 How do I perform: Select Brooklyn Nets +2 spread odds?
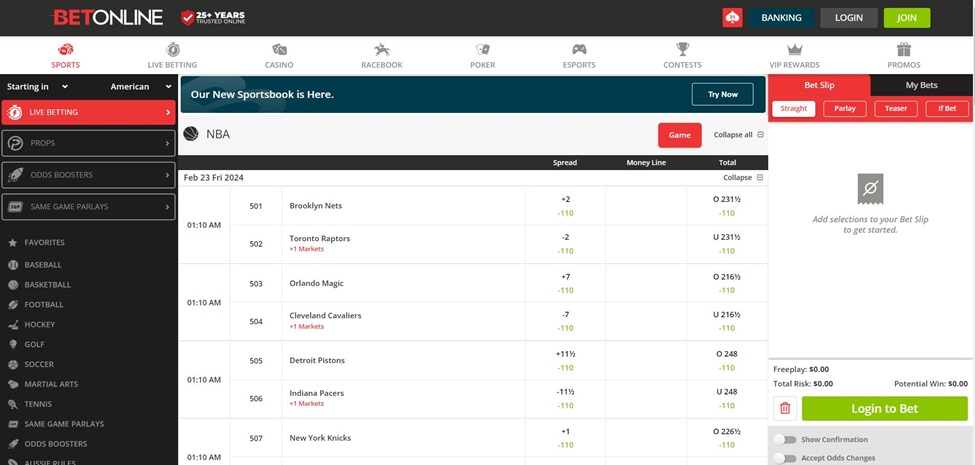[x=565, y=206]
